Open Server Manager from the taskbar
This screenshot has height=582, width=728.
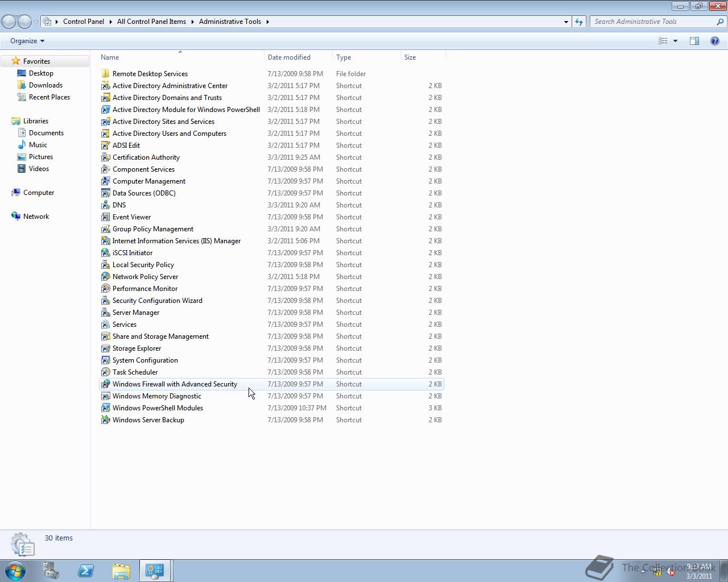coord(51,571)
